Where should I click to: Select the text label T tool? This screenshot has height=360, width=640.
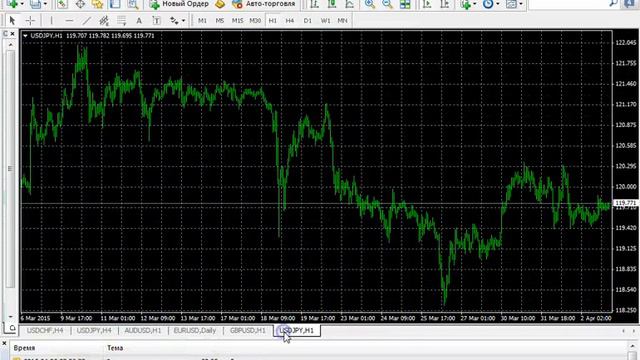[156, 20]
